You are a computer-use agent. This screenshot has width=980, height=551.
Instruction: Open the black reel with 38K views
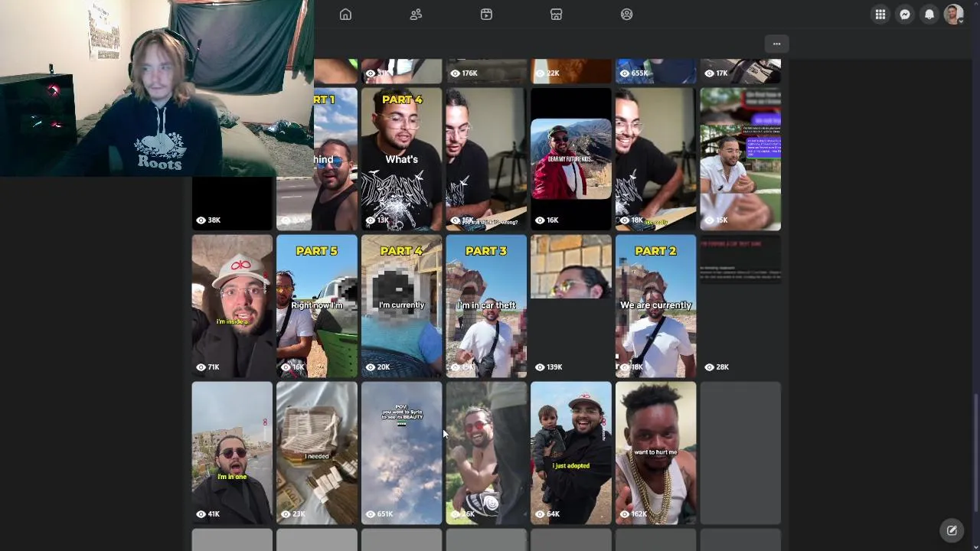tap(232, 204)
